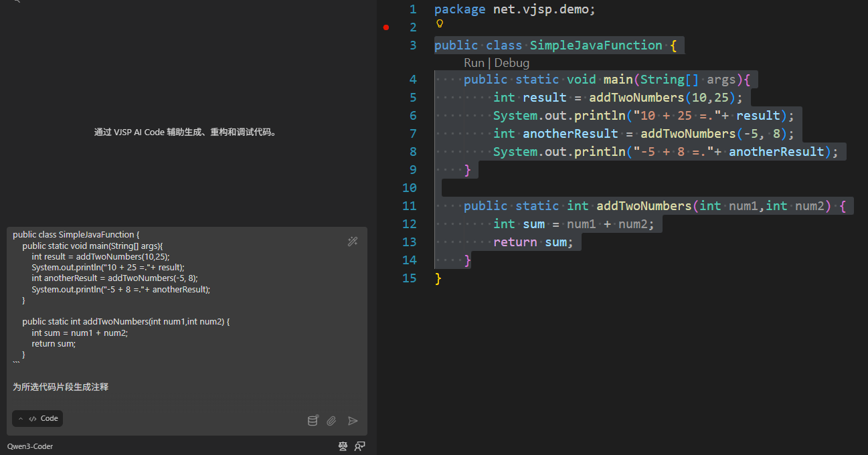Click the Run code lens link
The width and height of the screenshot is (868, 455).
474,63
